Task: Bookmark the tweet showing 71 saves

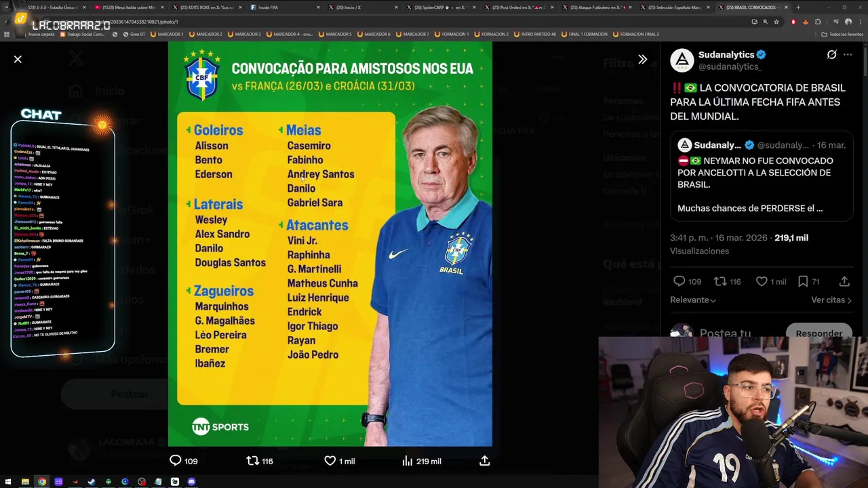Action: [803, 281]
